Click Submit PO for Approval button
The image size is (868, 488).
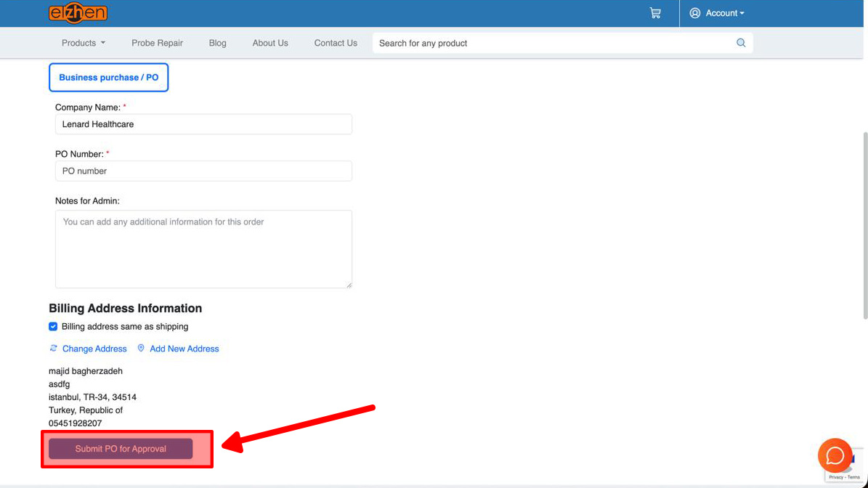[x=120, y=448]
